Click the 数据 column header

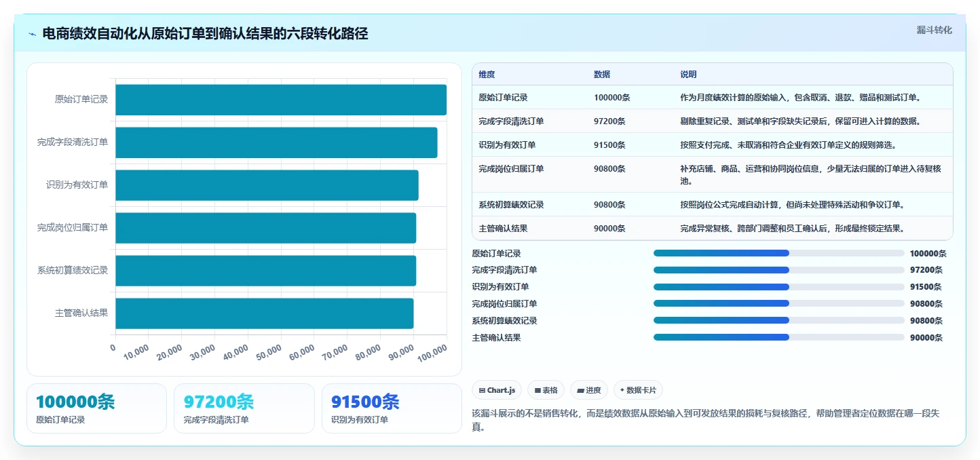coord(602,75)
